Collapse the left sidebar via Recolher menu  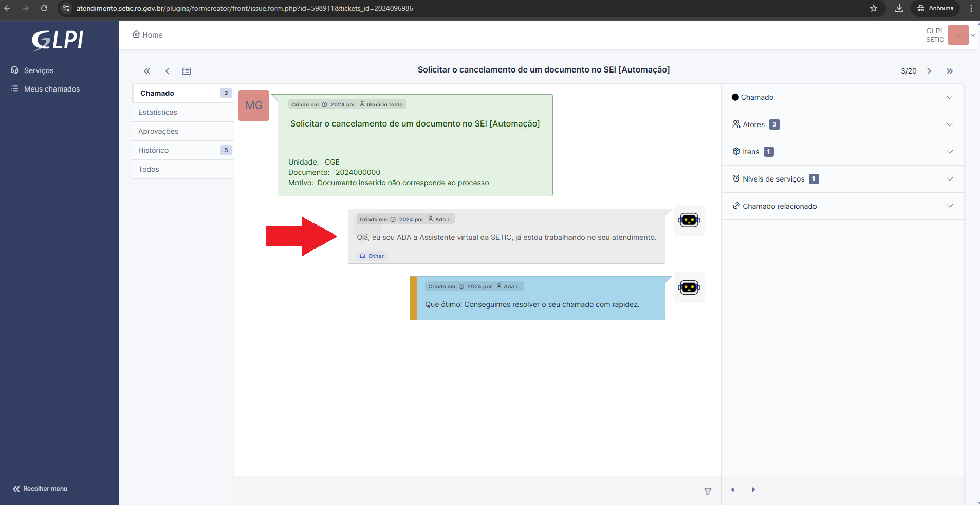point(40,488)
